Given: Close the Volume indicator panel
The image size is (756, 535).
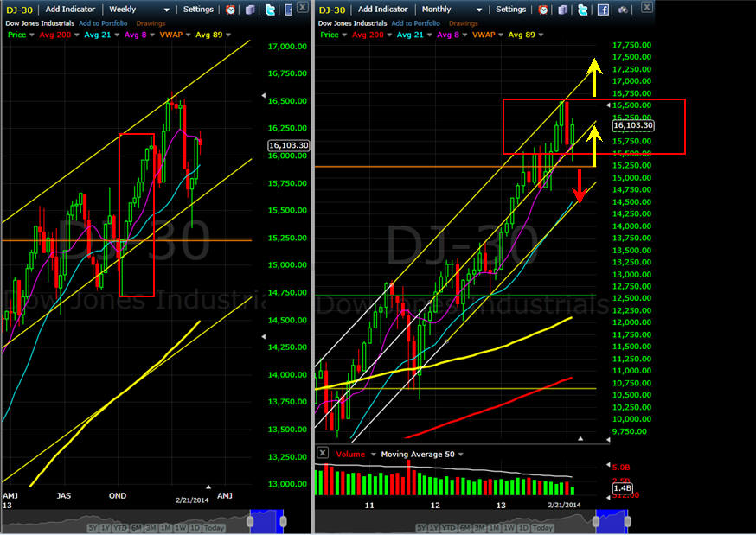Looking at the screenshot, I should 323,453.
